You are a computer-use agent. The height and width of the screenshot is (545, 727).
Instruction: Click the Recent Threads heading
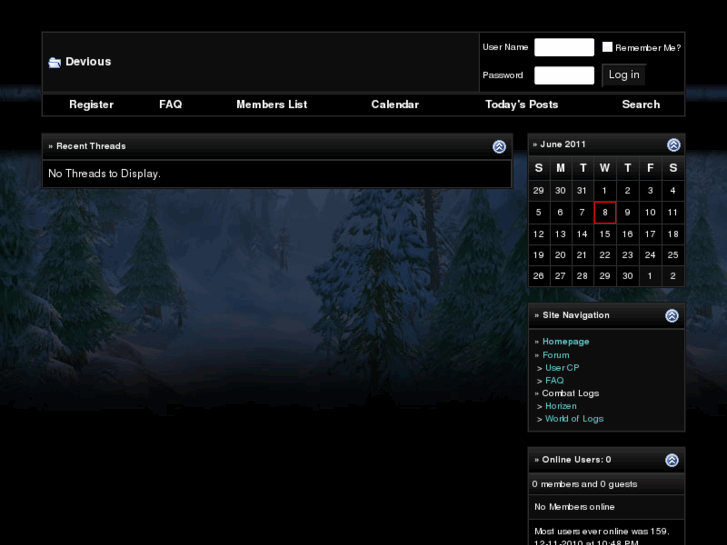point(91,146)
